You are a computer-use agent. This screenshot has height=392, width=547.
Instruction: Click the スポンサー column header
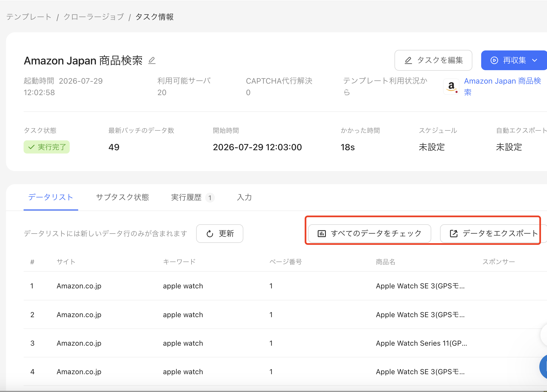[499, 262]
